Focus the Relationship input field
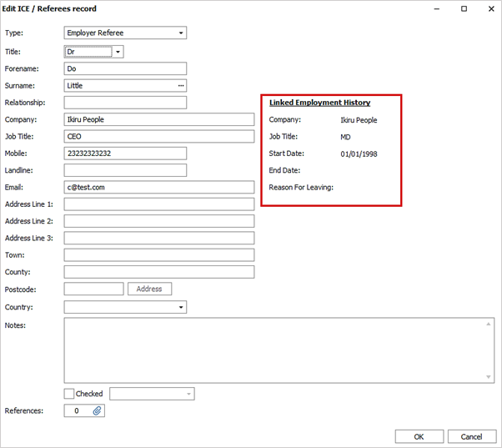 125,103
